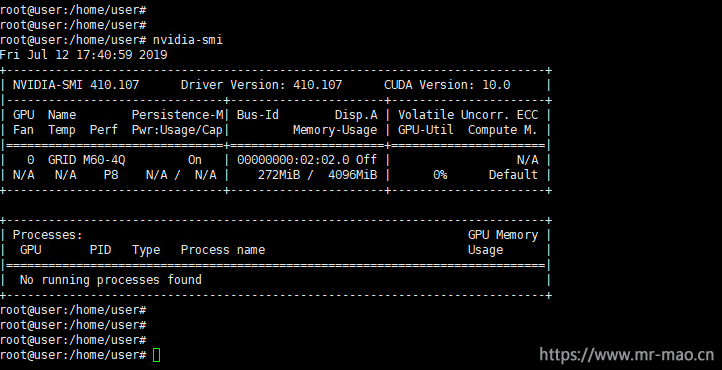Click the 'nvidia-smi' command text
Viewport: 722px width, 370px height.
(188, 40)
